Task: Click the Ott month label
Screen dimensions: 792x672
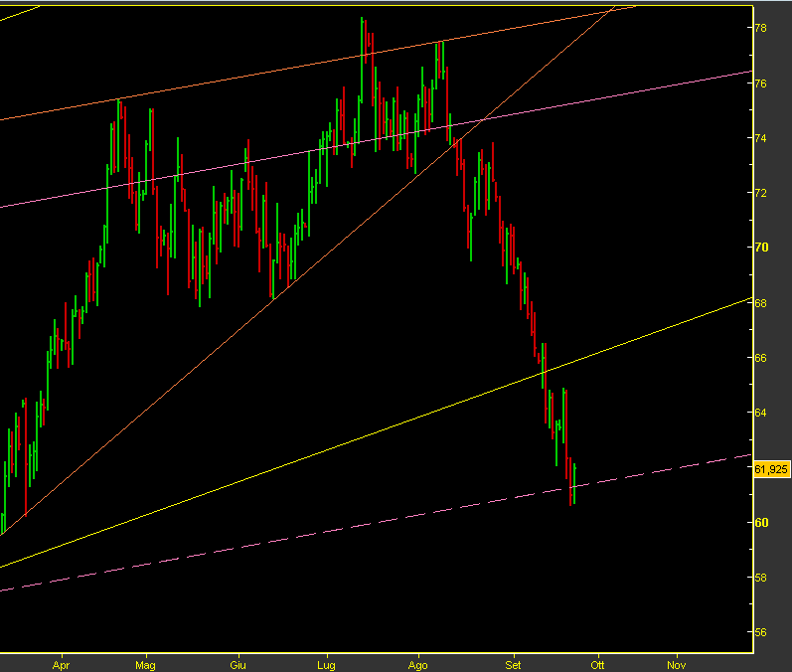Action: 597,665
